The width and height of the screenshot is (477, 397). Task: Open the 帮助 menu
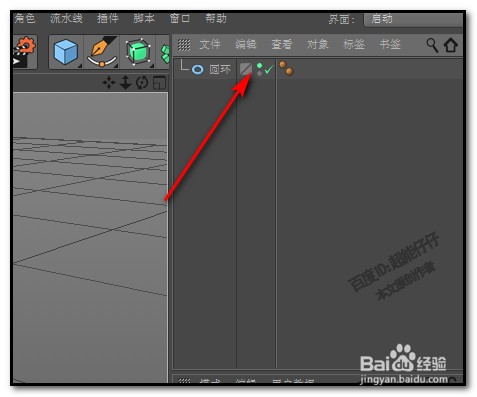216,18
